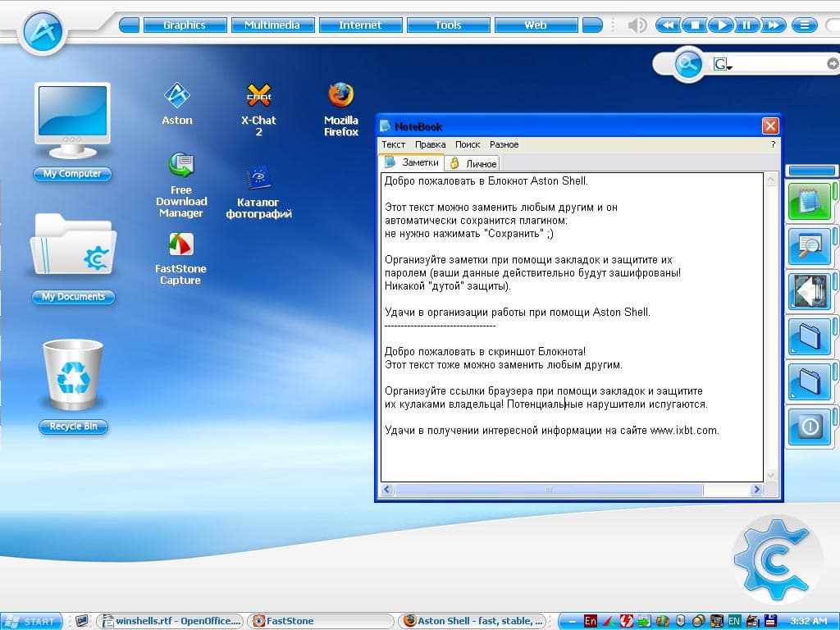Open the Tools toolbar menu

tap(448, 25)
